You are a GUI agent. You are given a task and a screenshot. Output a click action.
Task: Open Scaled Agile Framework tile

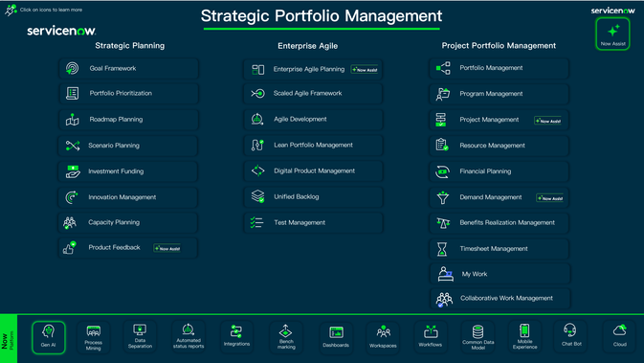coord(313,93)
